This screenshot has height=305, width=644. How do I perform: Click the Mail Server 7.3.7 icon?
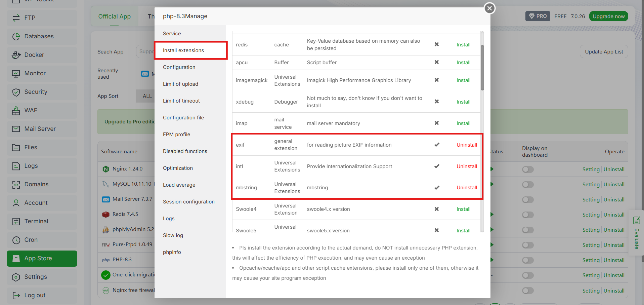tap(106, 199)
